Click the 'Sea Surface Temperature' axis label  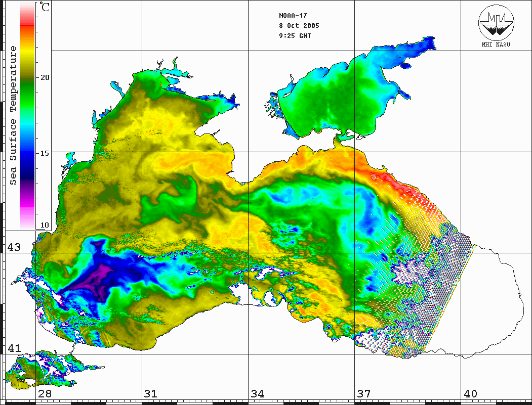13,115
